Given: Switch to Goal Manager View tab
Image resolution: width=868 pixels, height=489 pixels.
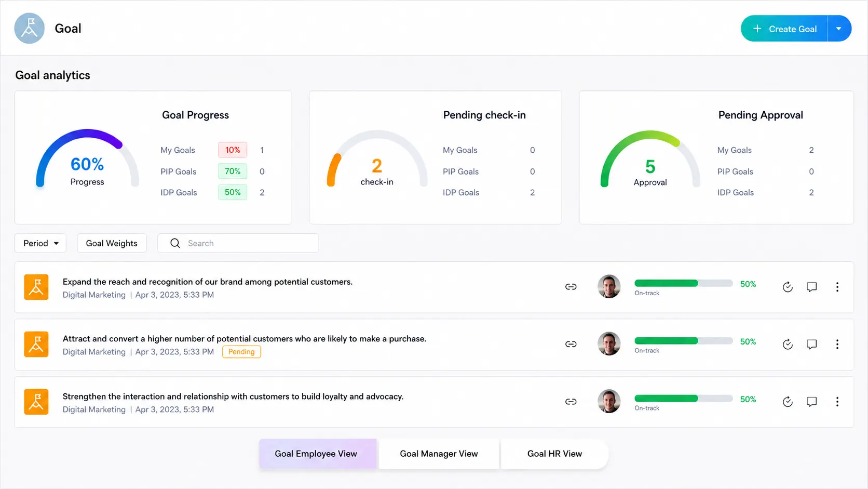Looking at the screenshot, I should pyautogui.click(x=439, y=454).
